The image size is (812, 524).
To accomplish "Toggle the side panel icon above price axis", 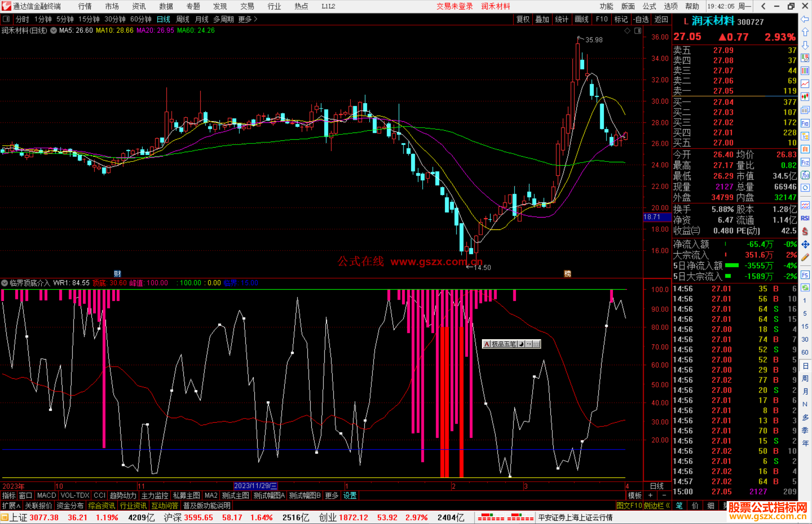I will (x=638, y=31).
